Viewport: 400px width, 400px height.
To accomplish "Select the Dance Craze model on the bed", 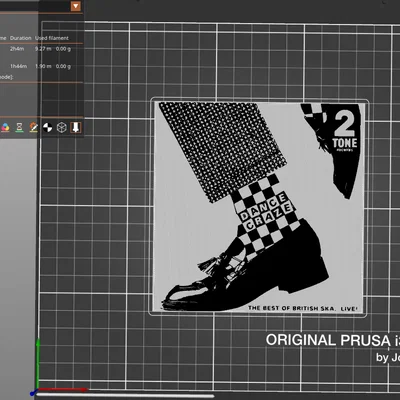I will tap(258, 207).
